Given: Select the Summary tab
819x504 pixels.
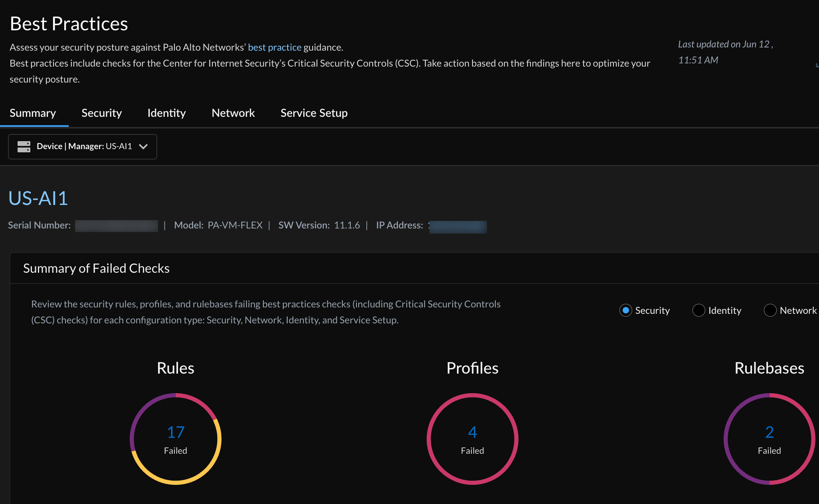Looking at the screenshot, I should (33, 113).
